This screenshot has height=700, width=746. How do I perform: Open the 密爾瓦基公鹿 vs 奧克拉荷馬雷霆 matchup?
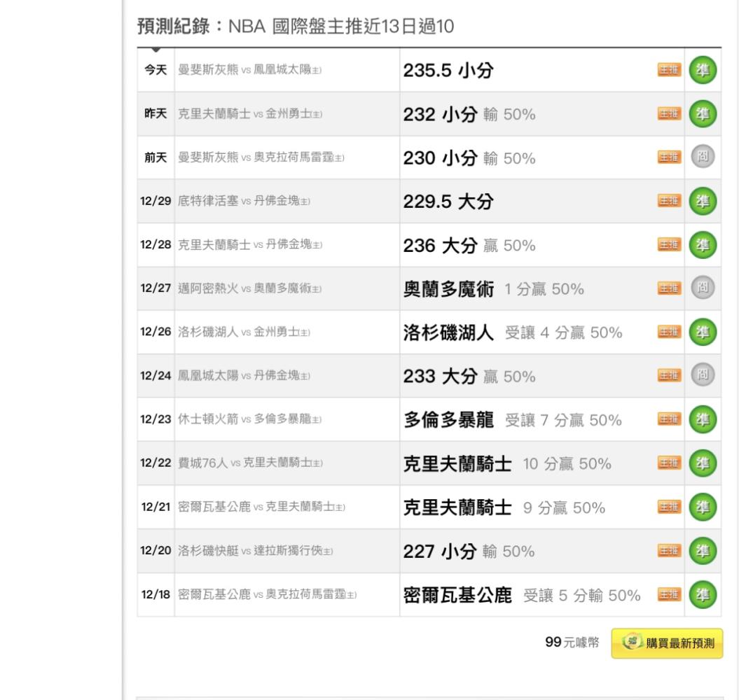coord(268,594)
